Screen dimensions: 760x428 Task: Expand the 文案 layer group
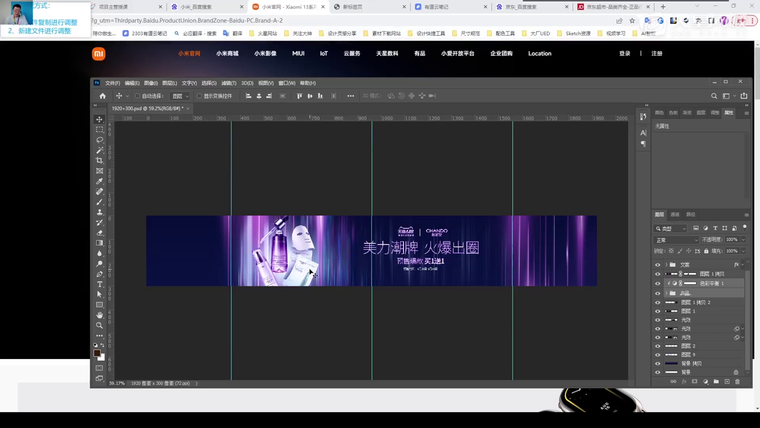pyautogui.click(x=666, y=265)
